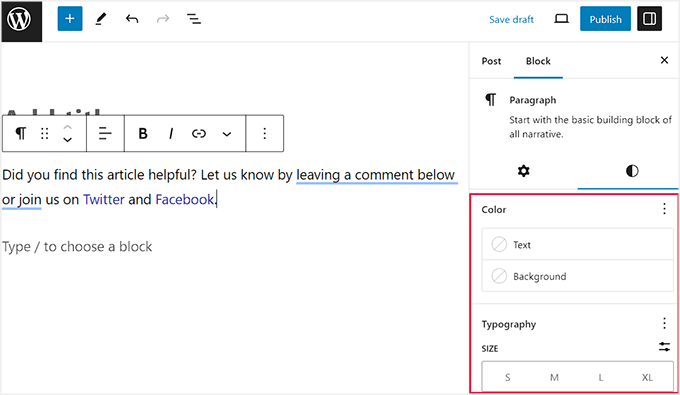680x395 pixels.
Task: Click the drag handle dots icon
Action: 44,133
